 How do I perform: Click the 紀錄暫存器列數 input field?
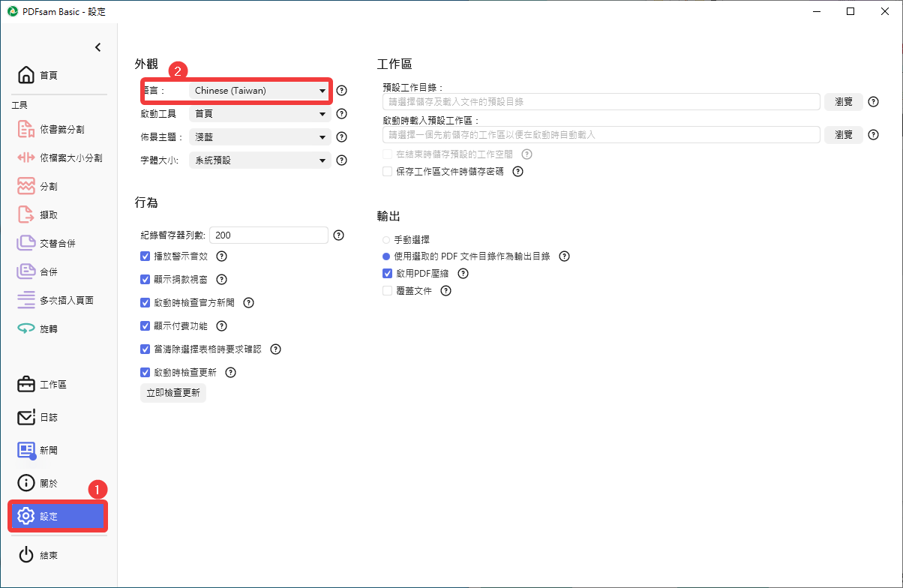(x=268, y=235)
